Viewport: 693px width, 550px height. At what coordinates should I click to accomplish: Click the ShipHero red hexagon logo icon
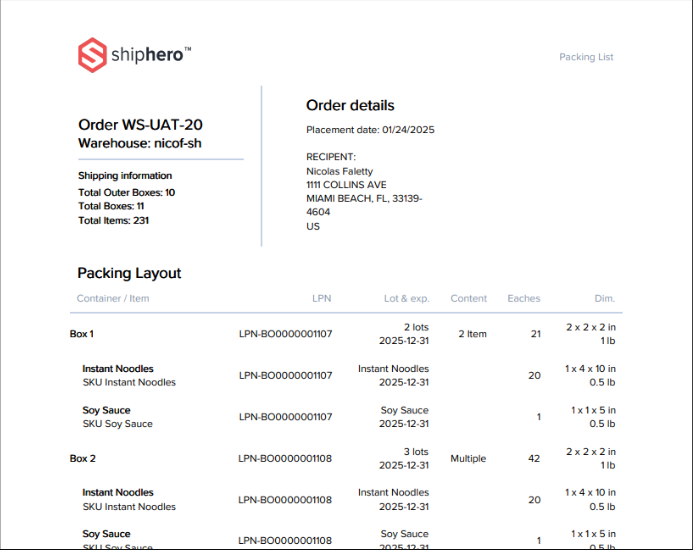(92, 55)
